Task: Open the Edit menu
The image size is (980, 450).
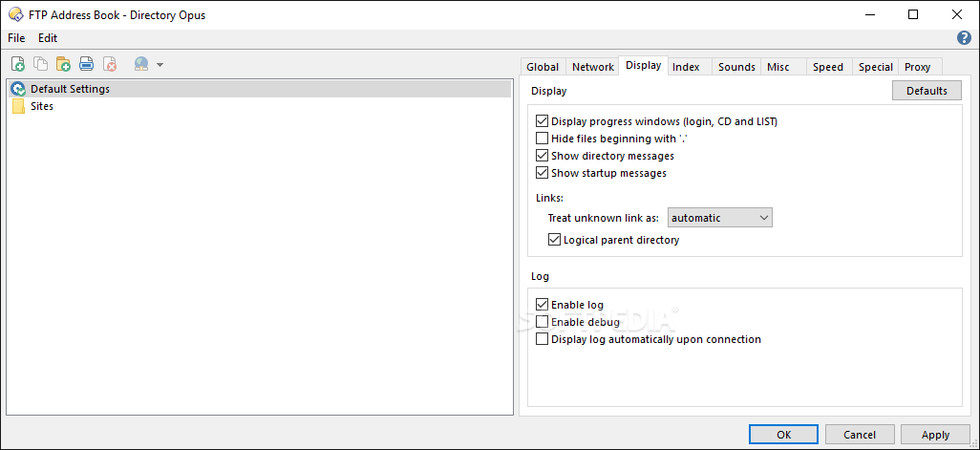Action: coord(48,38)
